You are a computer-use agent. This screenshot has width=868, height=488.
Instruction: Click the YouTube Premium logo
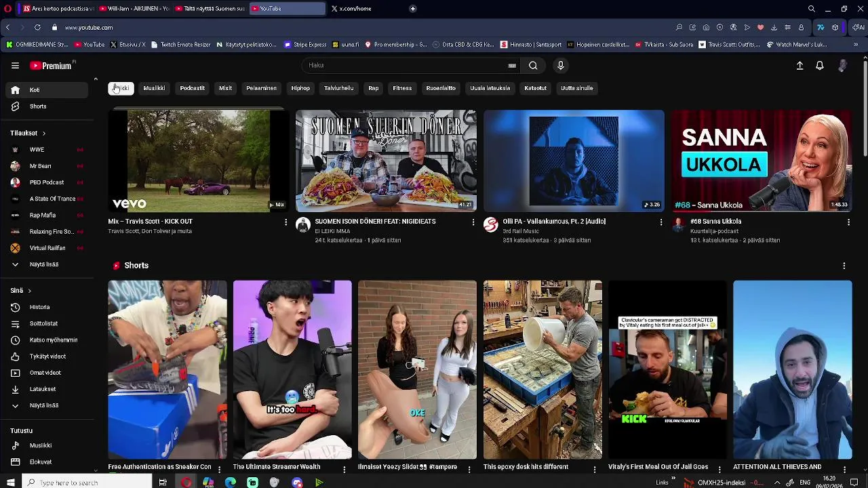tap(51, 66)
